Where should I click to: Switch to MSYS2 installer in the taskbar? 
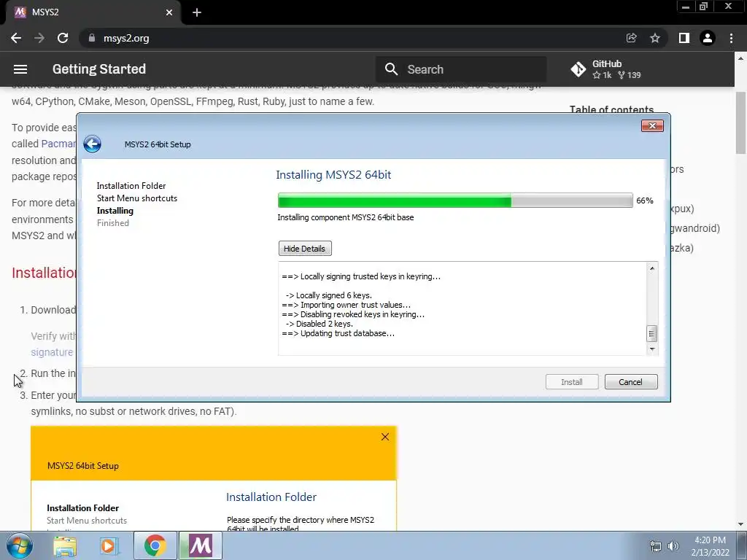point(201,545)
